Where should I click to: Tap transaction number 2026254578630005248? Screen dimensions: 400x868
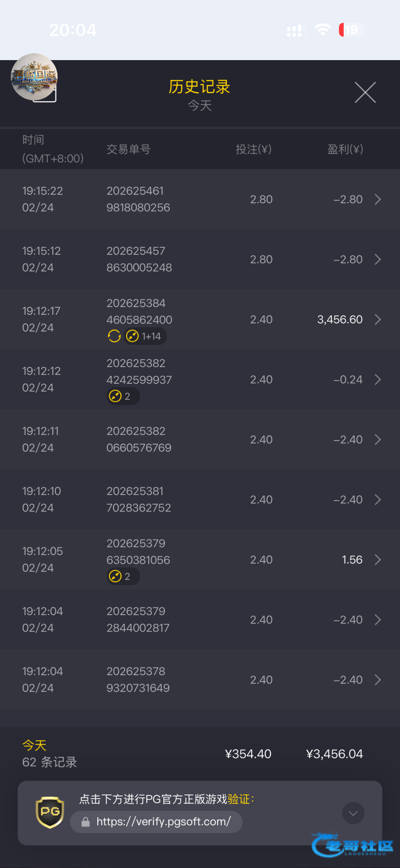tap(139, 259)
